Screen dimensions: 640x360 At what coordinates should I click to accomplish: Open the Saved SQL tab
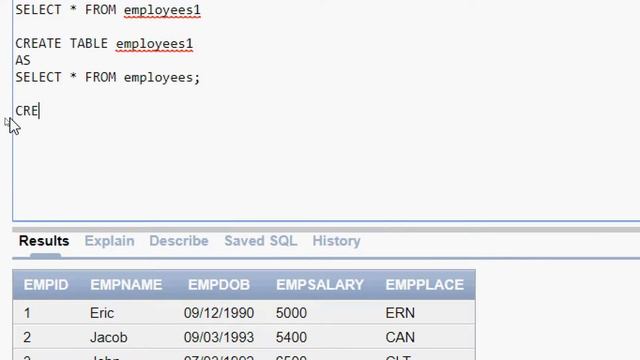(260, 241)
